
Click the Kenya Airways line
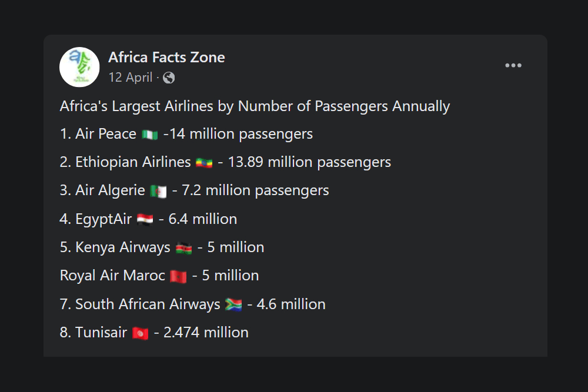162,247
